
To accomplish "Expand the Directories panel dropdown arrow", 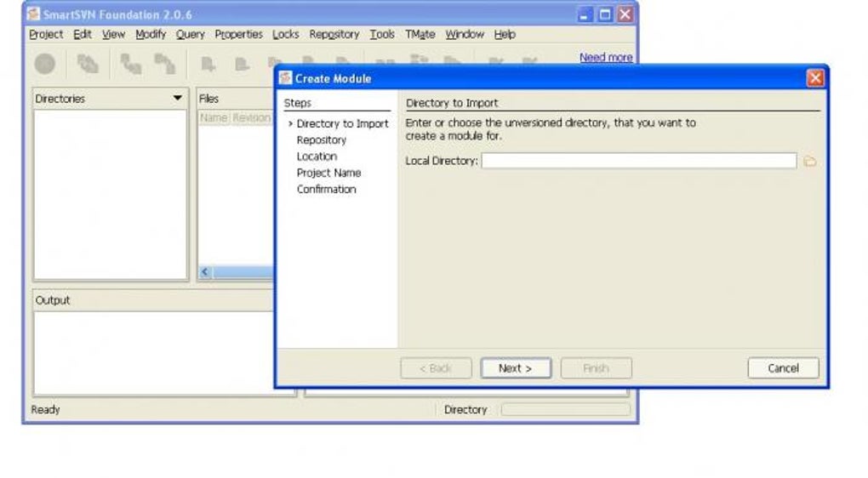I will [177, 99].
